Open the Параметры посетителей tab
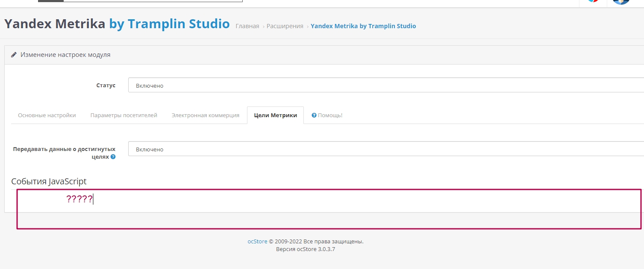Image resolution: width=644 pixels, height=269 pixels. click(x=124, y=115)
